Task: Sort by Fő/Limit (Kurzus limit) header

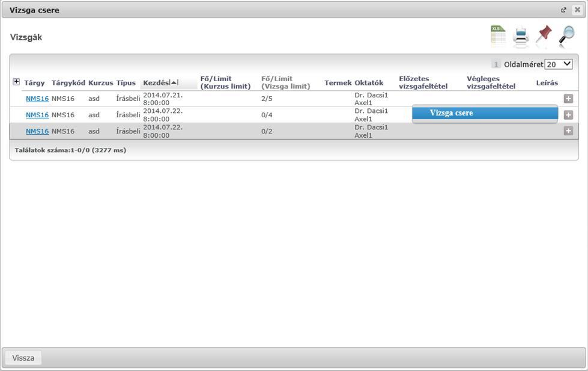Action: [x=225, y=82]
